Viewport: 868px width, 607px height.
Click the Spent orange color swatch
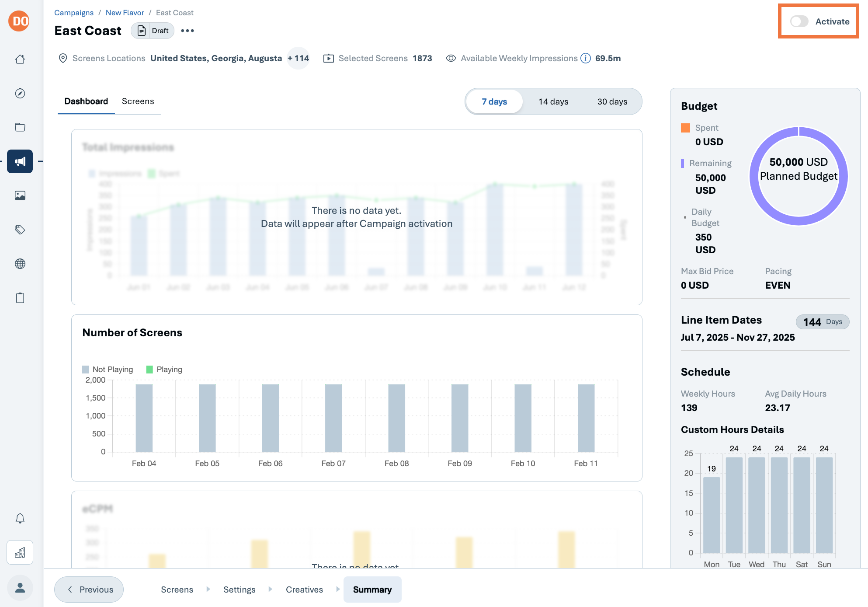coord(685,128)
